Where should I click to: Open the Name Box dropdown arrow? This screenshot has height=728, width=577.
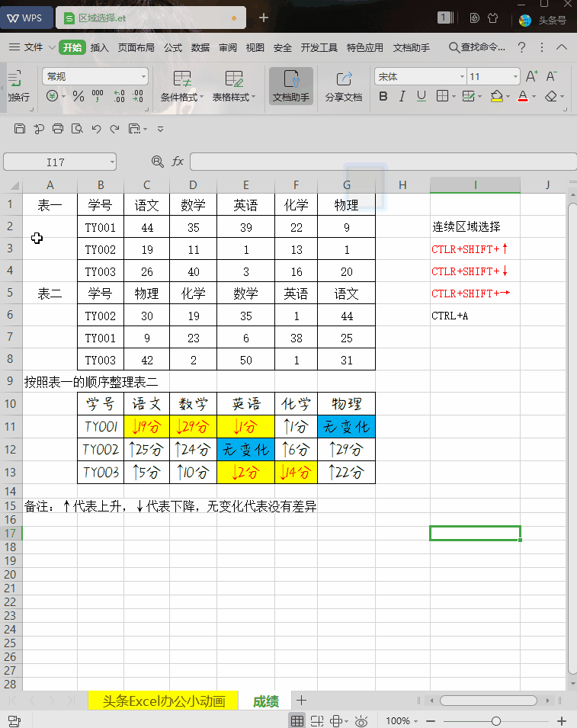[x=112, y=162]
